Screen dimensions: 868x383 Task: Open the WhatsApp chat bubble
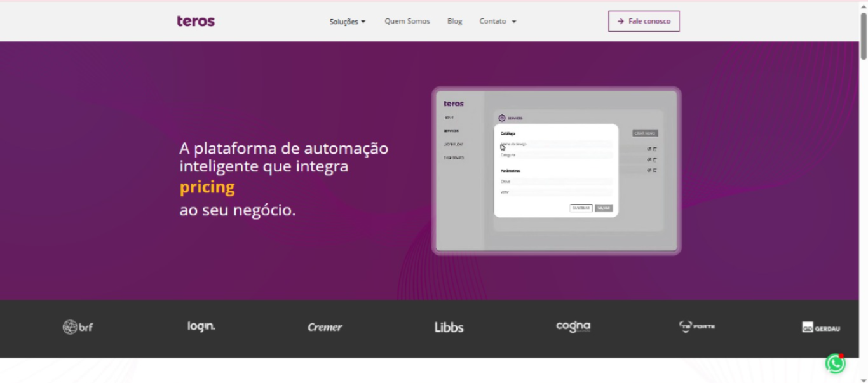[x=835, y=363]
